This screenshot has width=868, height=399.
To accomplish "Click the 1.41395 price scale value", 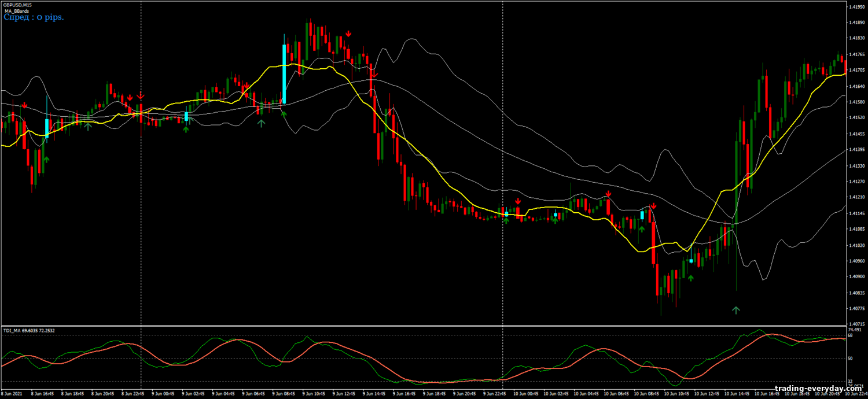I will pyautogui.click(x=856, y=150).
